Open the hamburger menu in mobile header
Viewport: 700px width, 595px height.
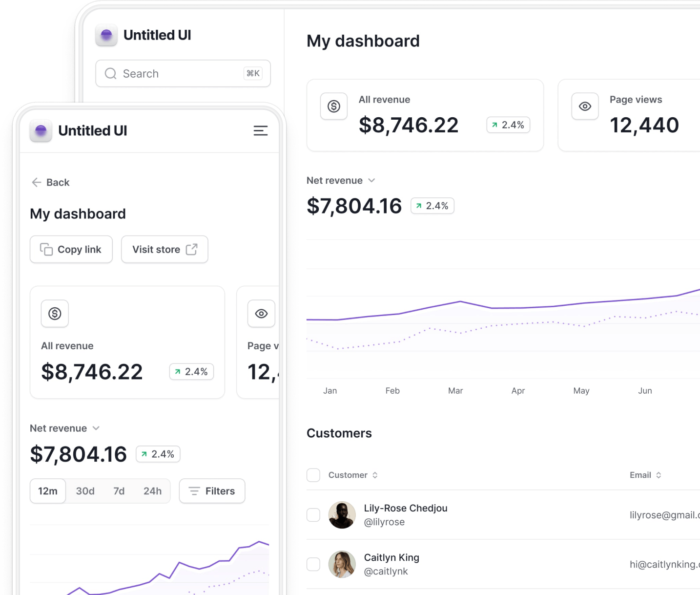260,130
